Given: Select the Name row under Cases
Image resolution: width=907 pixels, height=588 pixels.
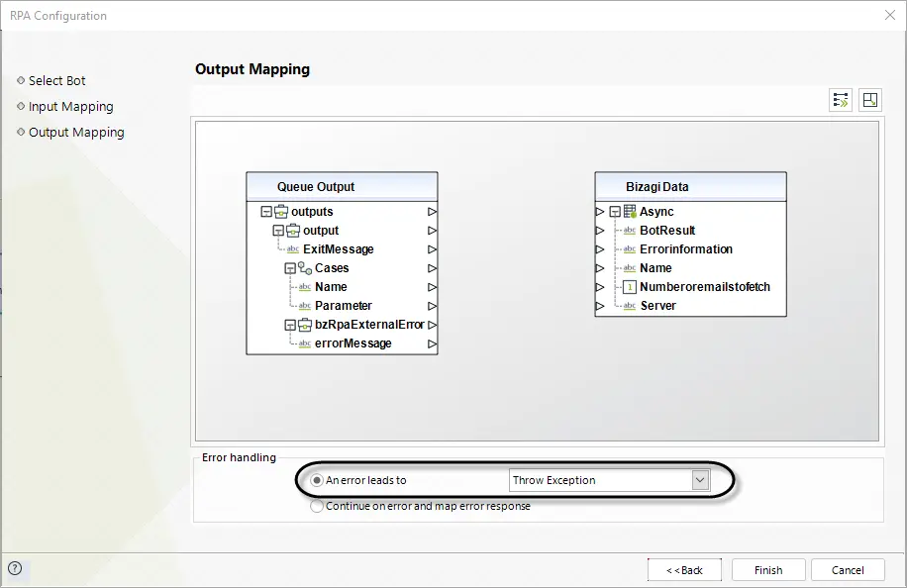Looking at the screenshot, I should click(x=342, y=287).
